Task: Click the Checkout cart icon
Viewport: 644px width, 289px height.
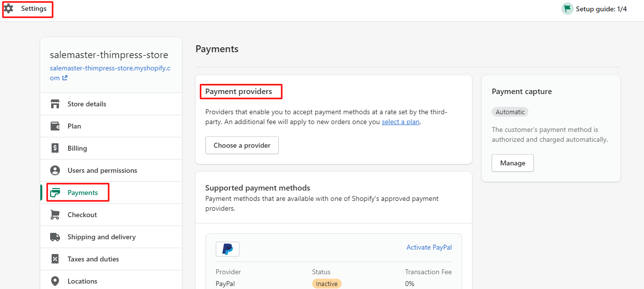Action: [56, 214]
